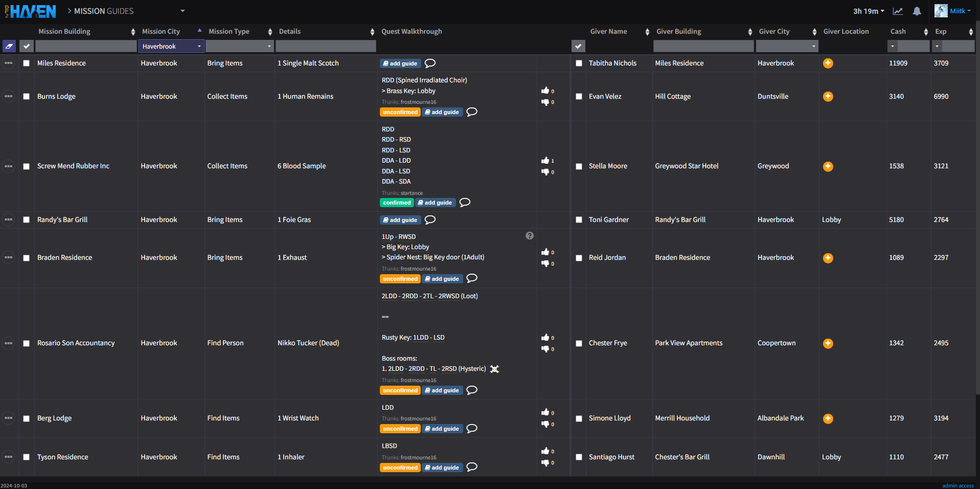Image resolution: width=980 pixels, height=489 pixels.
Task: Click orange plus for Tabitha Nichols location
Action: [x=828, y=63]
